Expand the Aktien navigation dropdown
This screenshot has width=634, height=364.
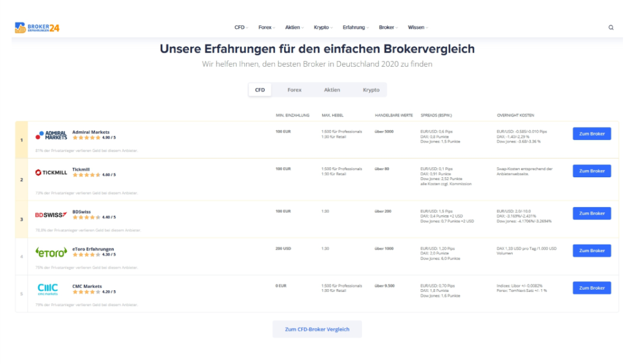[294, 28]
